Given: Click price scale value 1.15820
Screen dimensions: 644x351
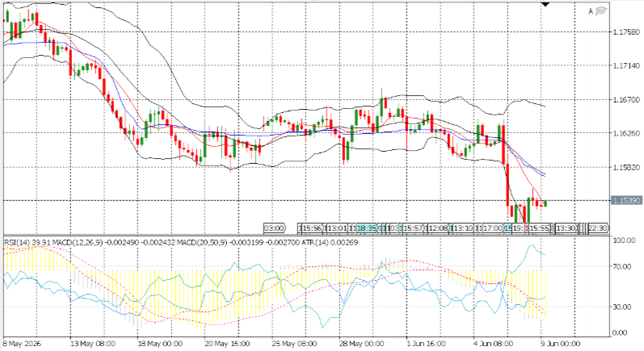Looking at the screenshot, I should point(625,167).
